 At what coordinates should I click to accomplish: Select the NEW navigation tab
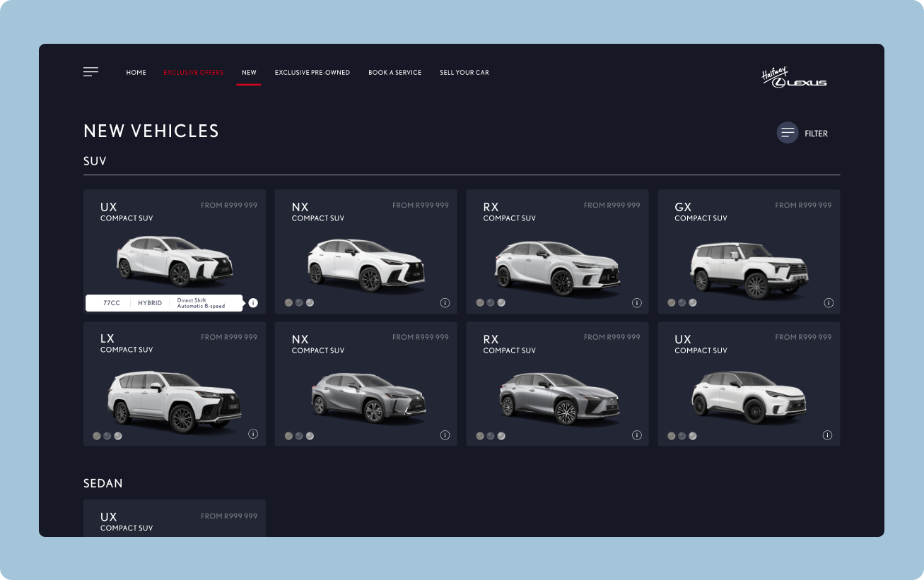click(249, 73)
